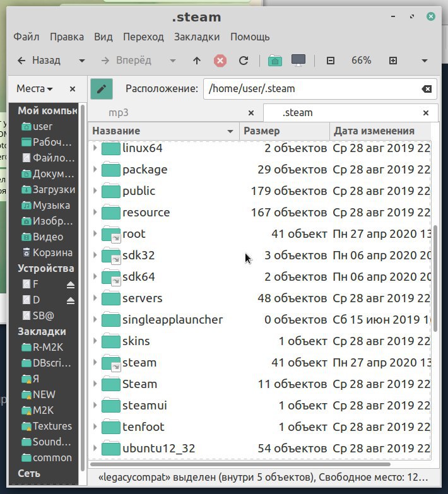Sort by the Размер column

pyautogui.click(x=285, y=131)
